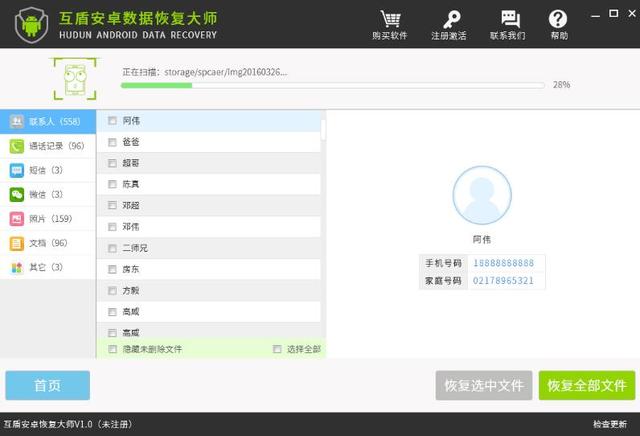Screen dimensions: 640x436
Task: Select the 文档 documents icon
Action: point(17,243)
